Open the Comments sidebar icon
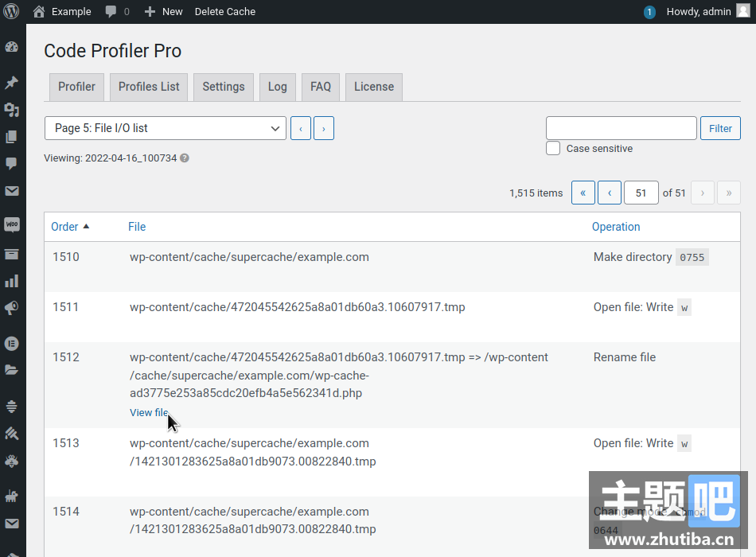 coord(12,163)
